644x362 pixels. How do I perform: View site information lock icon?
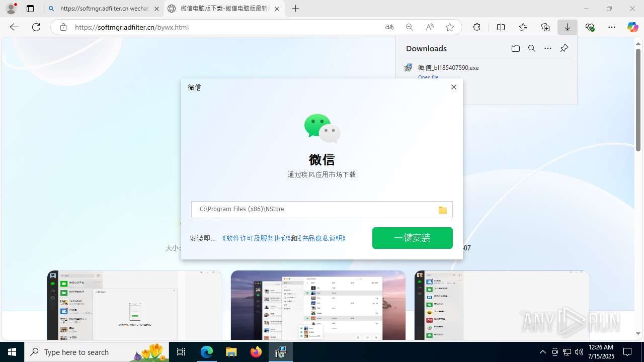tap(63, 27)
